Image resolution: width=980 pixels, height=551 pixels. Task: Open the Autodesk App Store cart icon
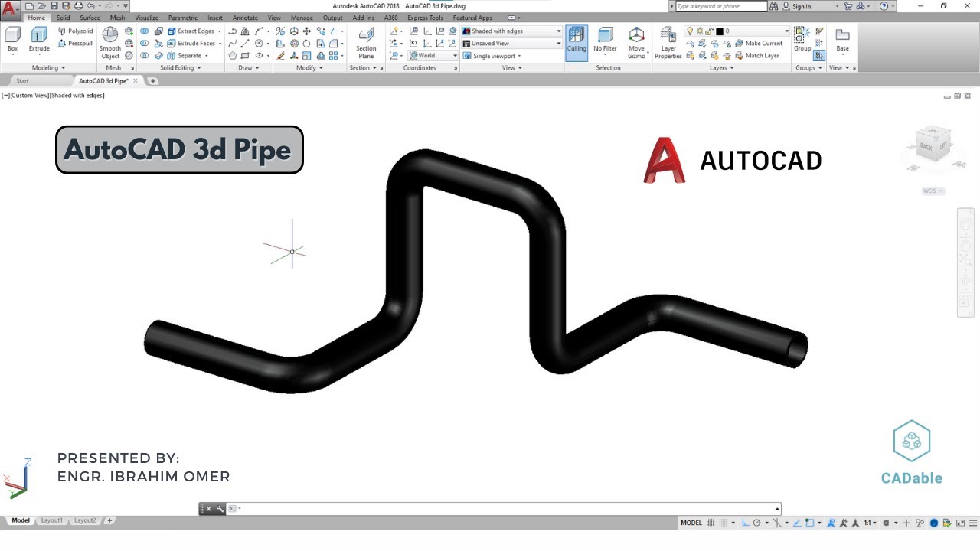coord(848,6)
